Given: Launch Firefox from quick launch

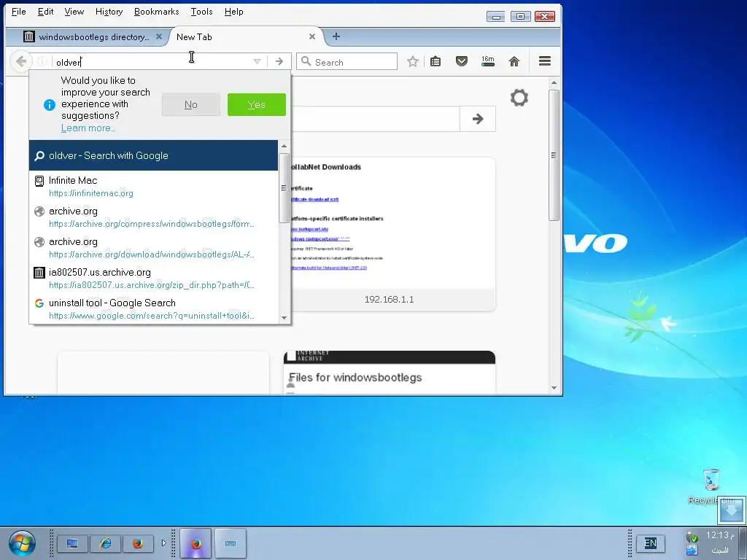Looking at the screenshot, I should [x=138, y=543].
